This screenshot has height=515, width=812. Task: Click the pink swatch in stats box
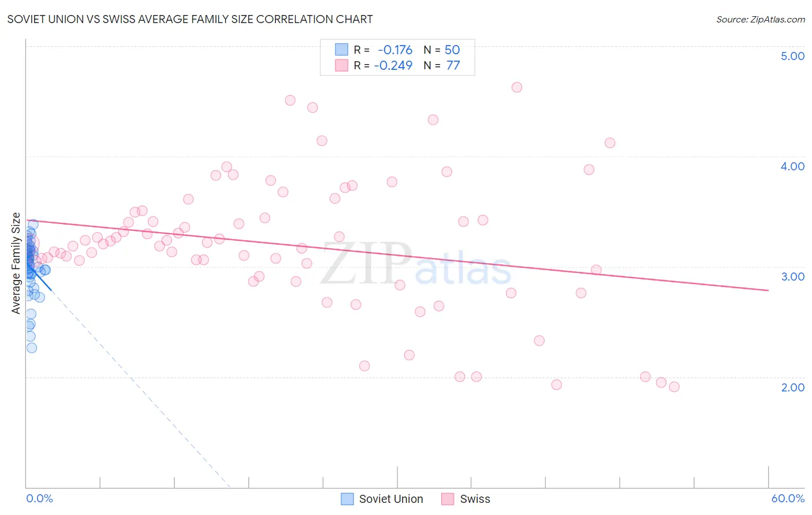pyautogui.click(x=342, y=65)
